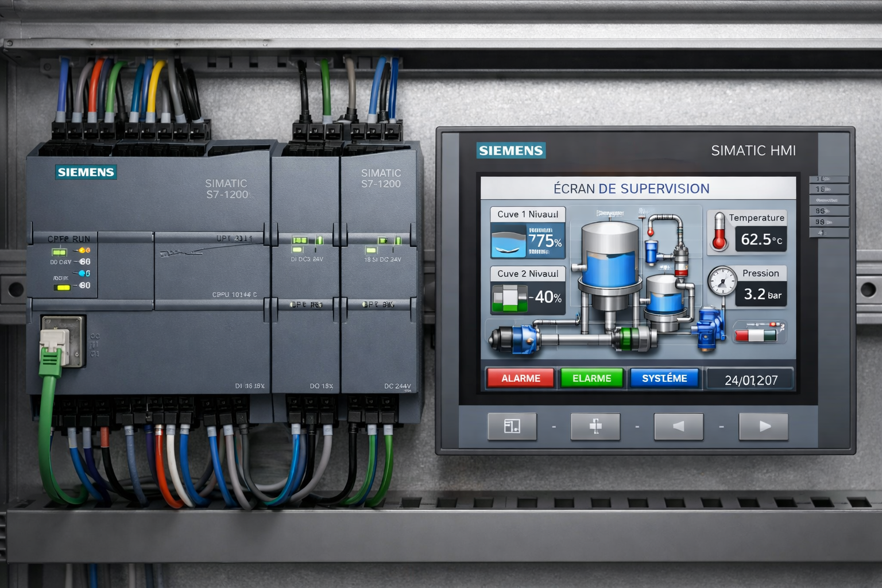Select the 24/01207 date field
The width and height of the screenshot is (882, 588).
[751, 380]
